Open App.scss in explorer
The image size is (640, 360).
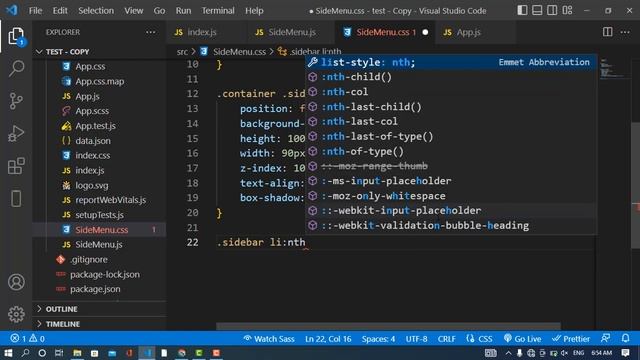tap(92, 111)
